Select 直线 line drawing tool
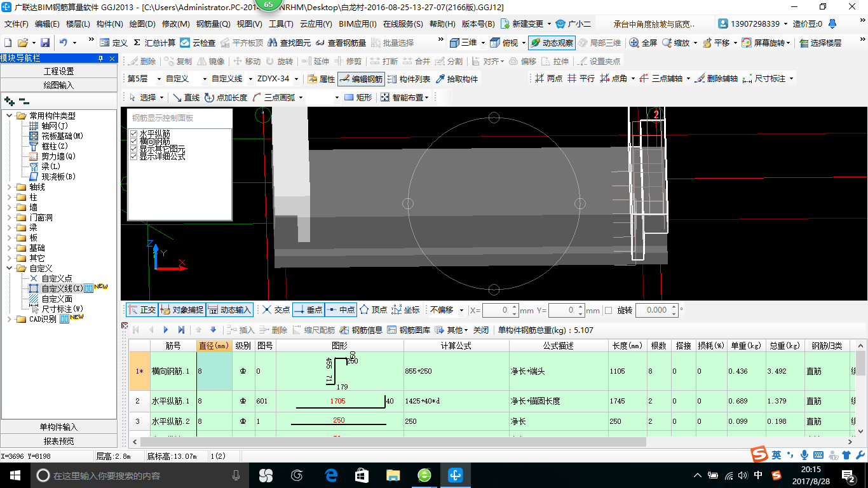The width and height of the screenshot is (868, 488). pos(186,97)
